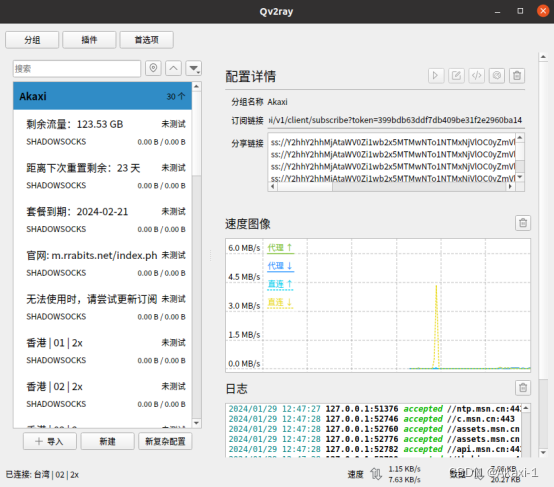Click the api.msn.cn log entry
The height and width of the screenshot is (487, 554).
tap(374, 449)
